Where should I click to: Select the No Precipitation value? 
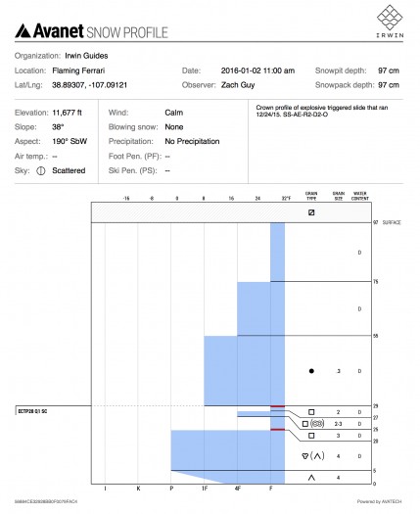click(x=192, y=142)
